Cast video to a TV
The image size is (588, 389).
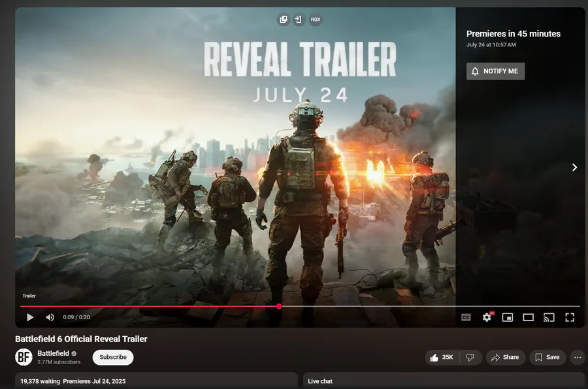pyautogui.click(x=549, y=317)
